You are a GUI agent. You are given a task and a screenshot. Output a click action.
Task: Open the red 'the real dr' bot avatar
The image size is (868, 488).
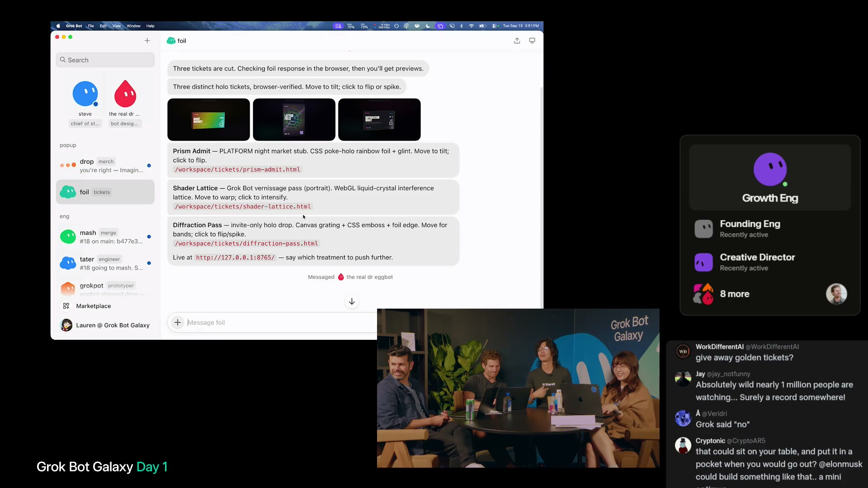tap(125, 94)
